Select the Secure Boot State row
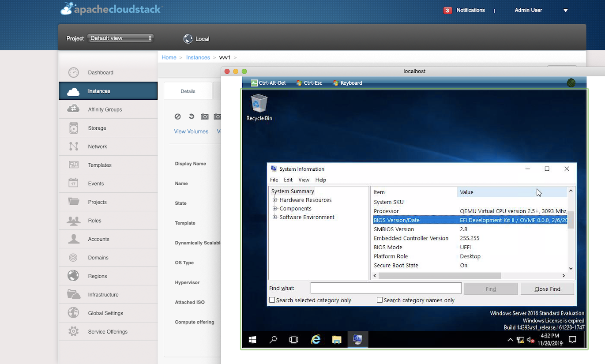Image resolution: width=605 pixels, height=364 pixels. 470,265
